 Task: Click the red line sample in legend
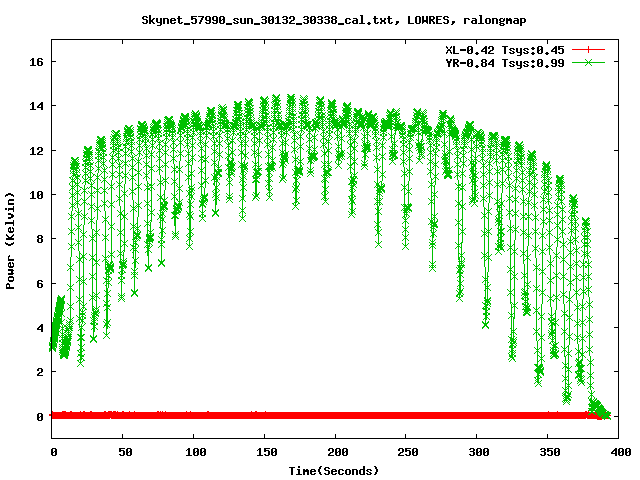click(588, 50)
